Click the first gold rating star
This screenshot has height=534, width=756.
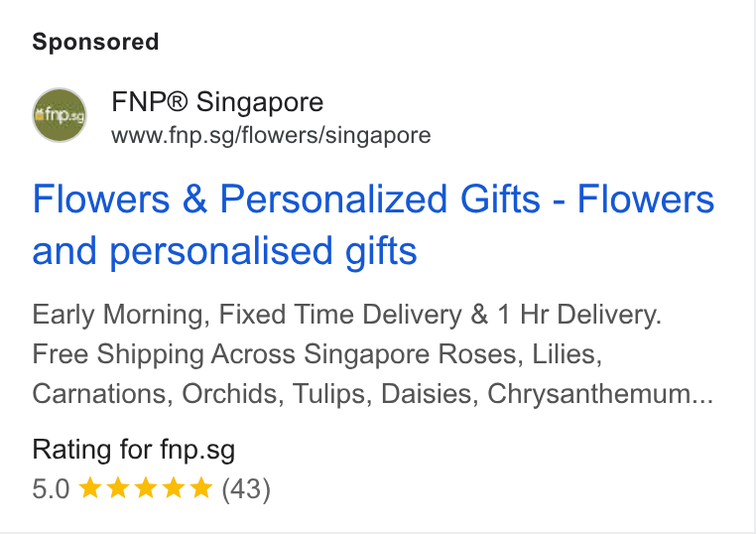[89, 487]
